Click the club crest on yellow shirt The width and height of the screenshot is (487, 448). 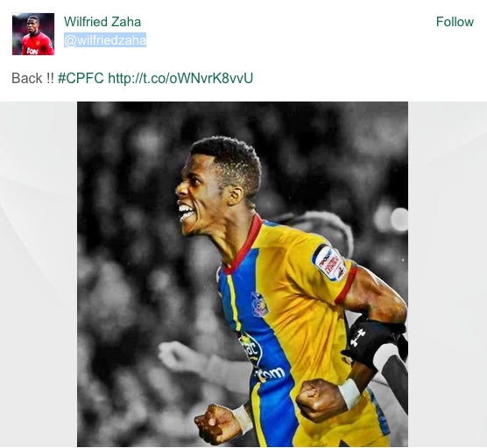[260, 304]
